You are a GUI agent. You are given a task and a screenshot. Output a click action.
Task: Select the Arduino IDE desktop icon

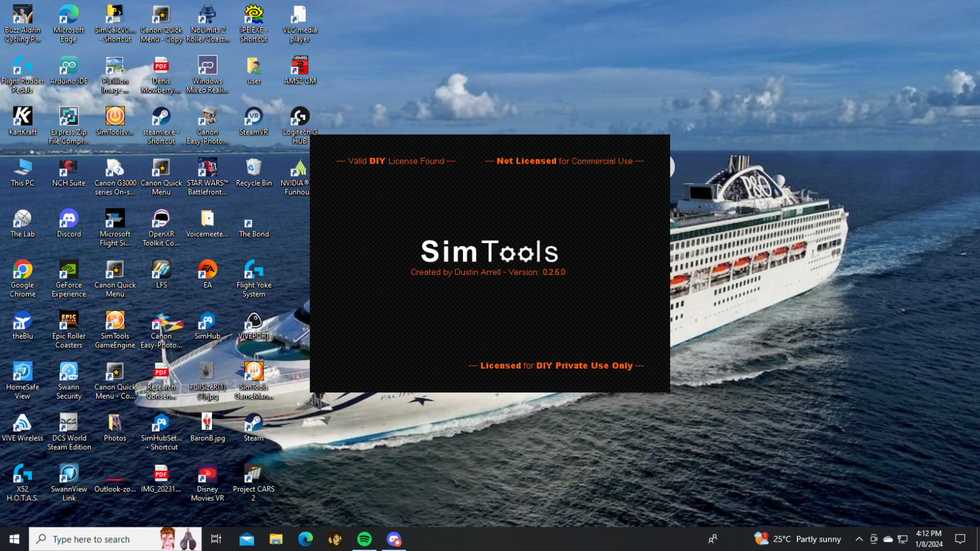tap(69, 70)
